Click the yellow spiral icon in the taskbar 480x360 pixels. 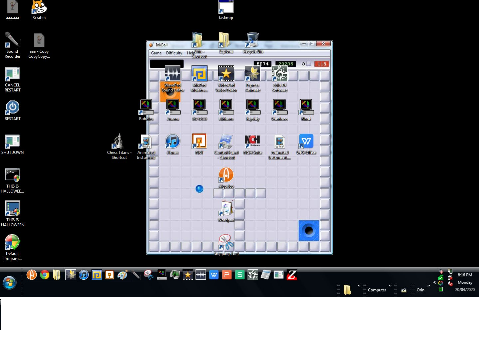click(x=97, y=275)
